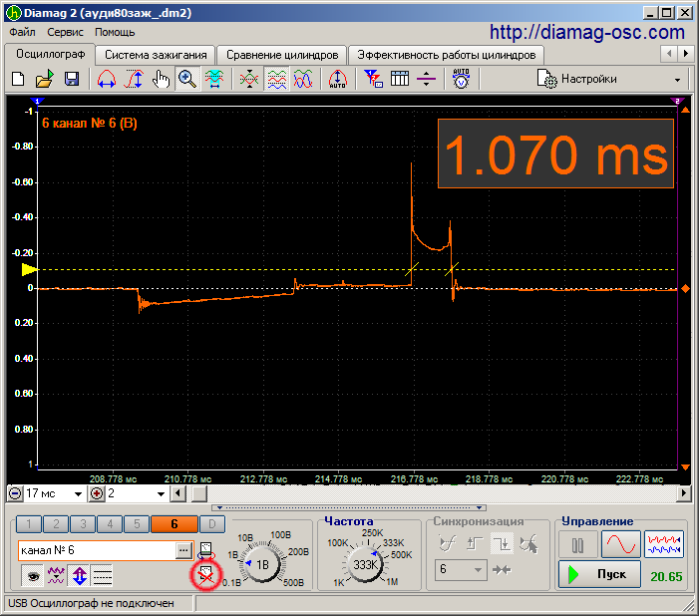Open the filter with numbered flags icon
This screenshot has width=699, height=616.
click(373, 79)
